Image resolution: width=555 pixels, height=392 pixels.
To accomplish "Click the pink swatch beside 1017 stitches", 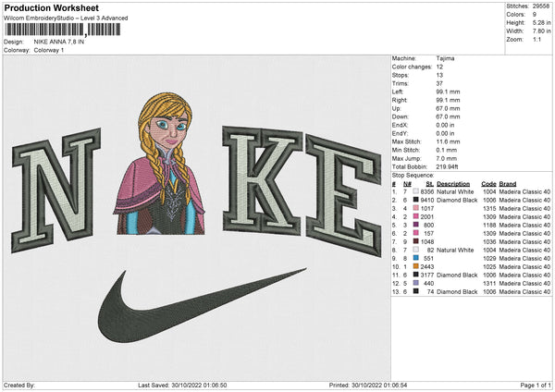I will [x=415, y=208].
